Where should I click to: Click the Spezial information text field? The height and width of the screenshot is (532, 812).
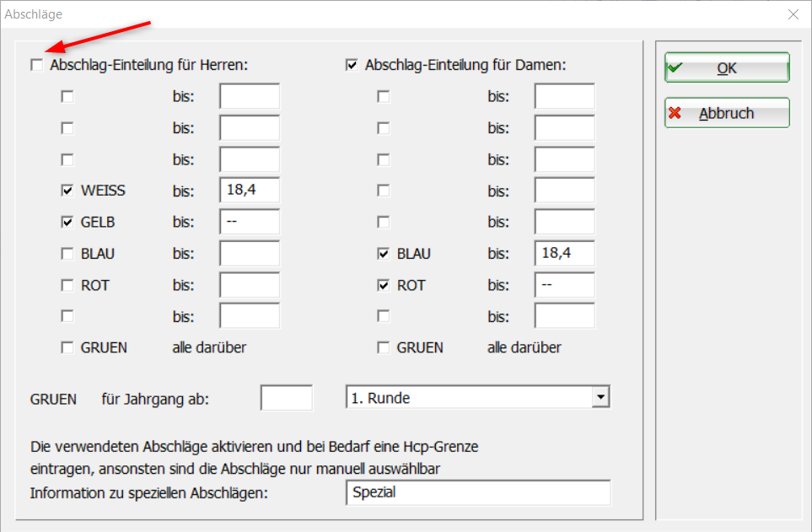477,492
